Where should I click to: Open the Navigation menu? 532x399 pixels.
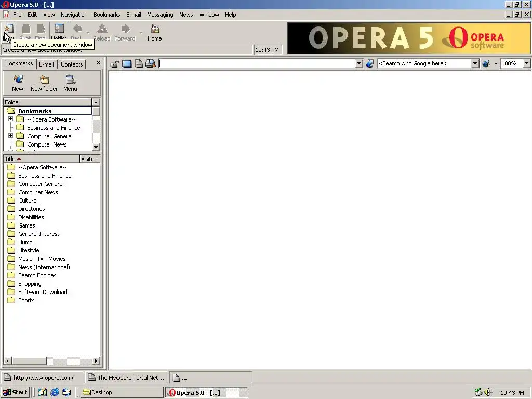point(74,15)
